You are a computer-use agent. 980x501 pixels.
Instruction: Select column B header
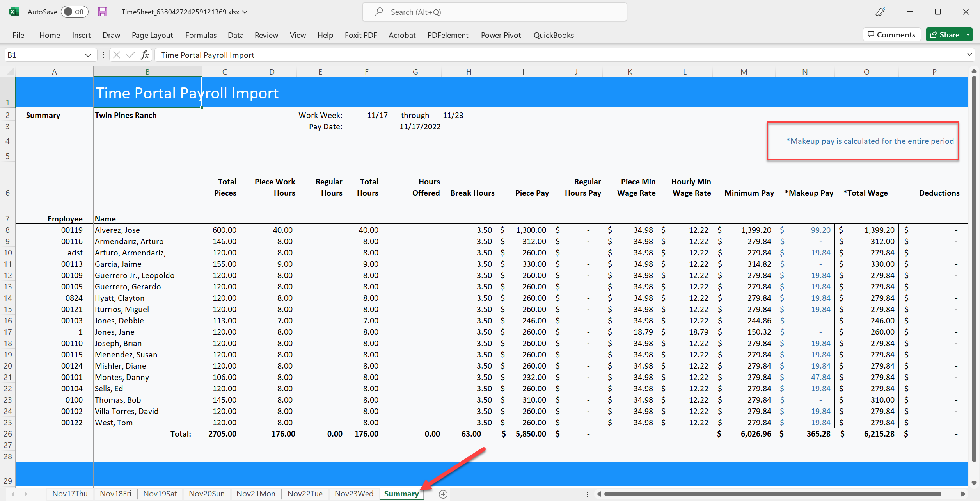pos(147,72)
